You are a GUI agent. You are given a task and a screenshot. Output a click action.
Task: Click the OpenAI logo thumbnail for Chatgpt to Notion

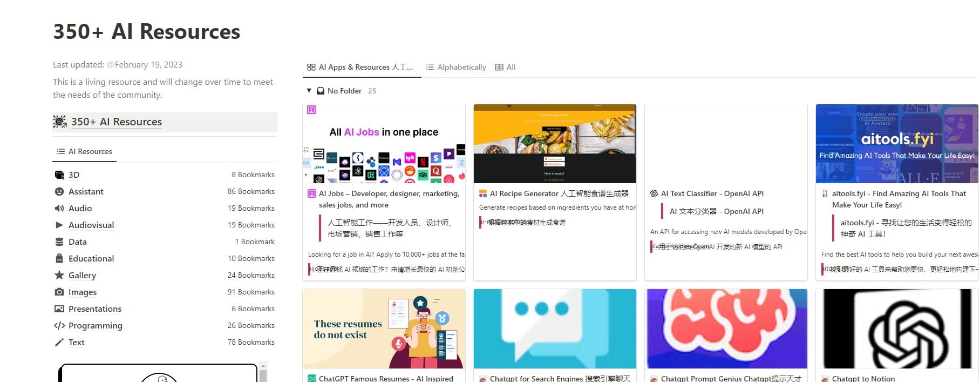(x=897, y=329)
